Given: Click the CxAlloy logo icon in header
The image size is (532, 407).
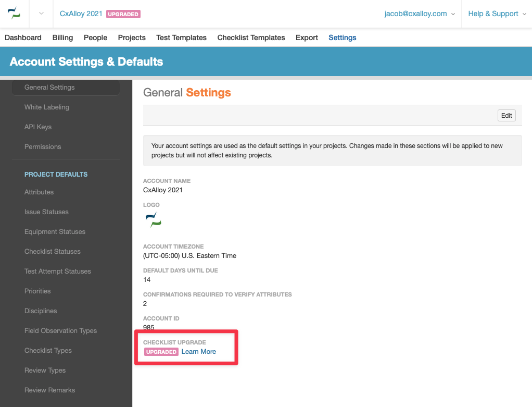Looking at the screenshot, I should click(x=14, y=14).
